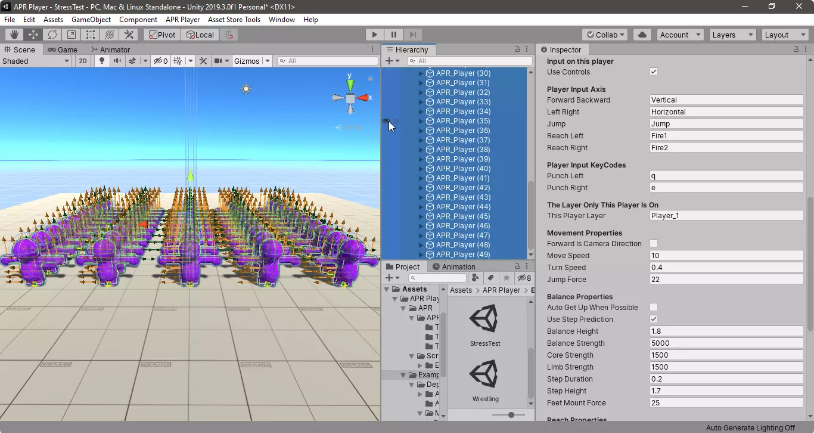Click the Hierarchy vertical scrollbar

point(531,215)
